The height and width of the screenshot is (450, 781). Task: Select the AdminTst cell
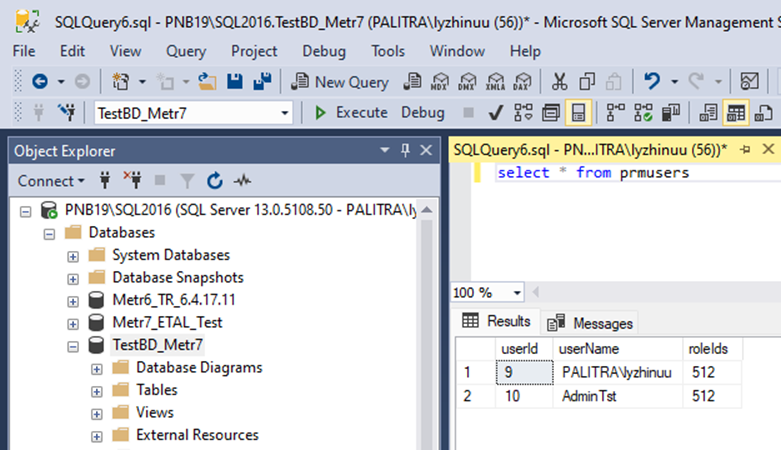click(x=618, y=396)
